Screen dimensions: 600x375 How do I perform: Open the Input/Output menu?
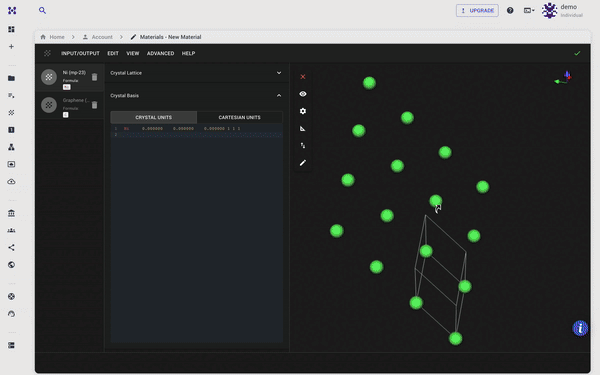click(80, 54)
